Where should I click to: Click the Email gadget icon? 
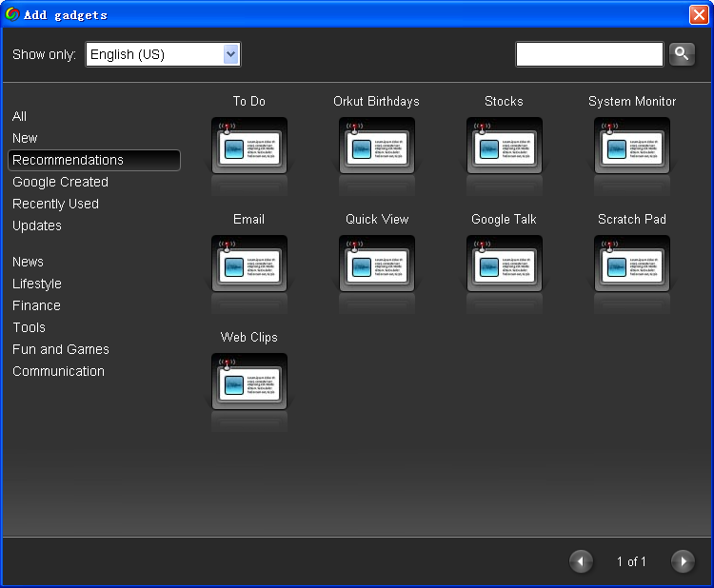(249, 264)
